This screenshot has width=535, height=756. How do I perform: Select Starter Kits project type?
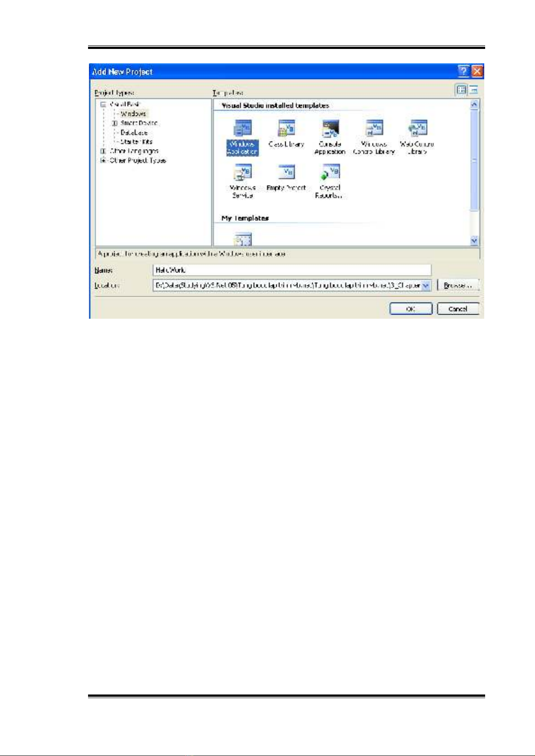pos(136,142)
